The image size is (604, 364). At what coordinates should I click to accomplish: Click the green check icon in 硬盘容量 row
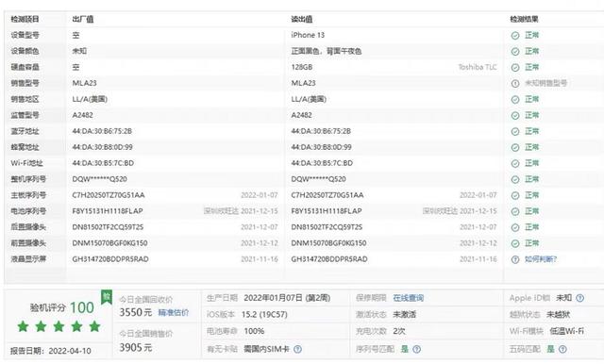(515, 67)
